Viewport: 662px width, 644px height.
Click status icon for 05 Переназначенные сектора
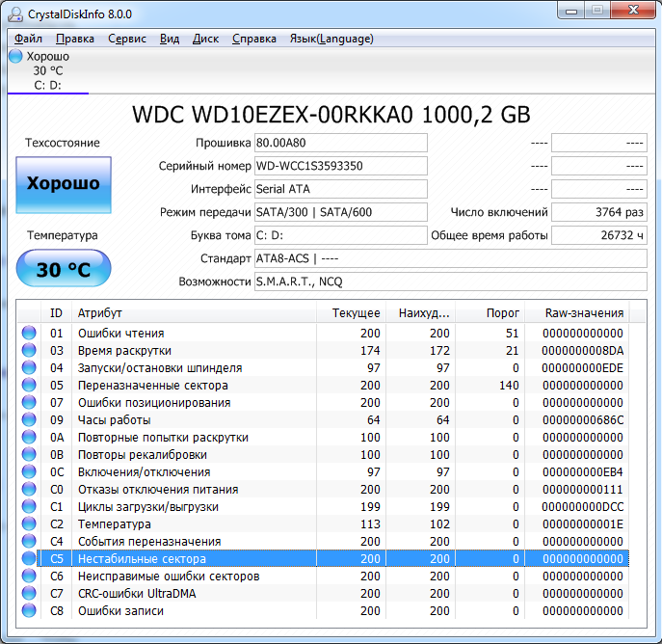pyautogui.click(x=29, y=385)
